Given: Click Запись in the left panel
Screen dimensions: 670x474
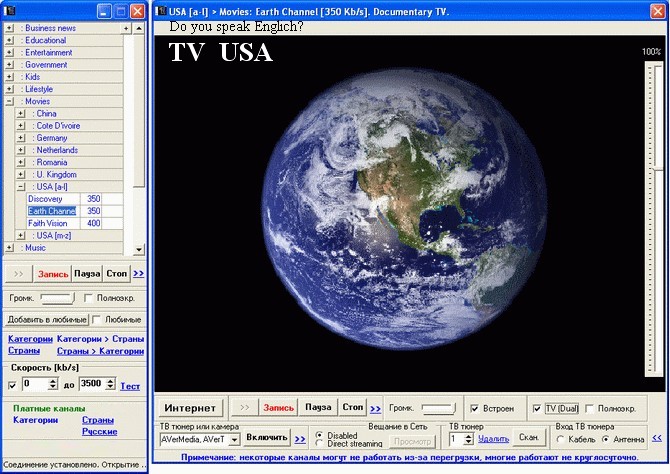Looking at the screenshot, I should [x=53, y=274].
